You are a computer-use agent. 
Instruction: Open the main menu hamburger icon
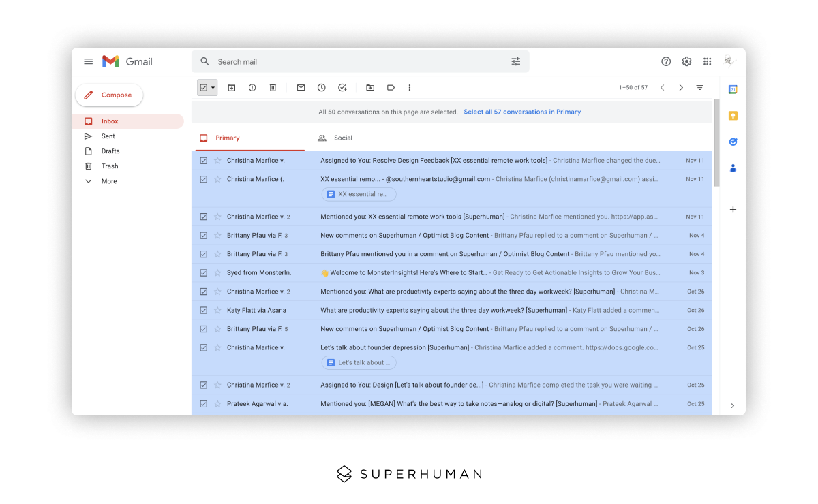(88, 61)
